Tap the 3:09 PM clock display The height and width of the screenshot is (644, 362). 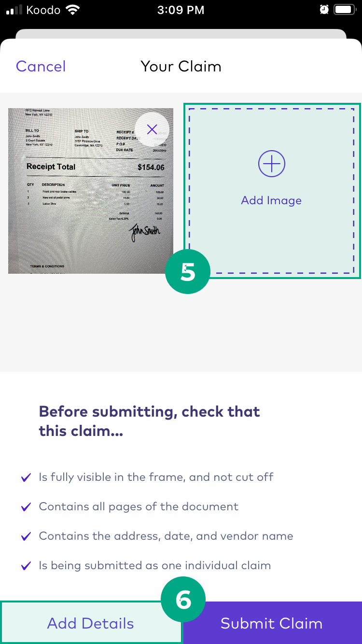coord(181,9)
